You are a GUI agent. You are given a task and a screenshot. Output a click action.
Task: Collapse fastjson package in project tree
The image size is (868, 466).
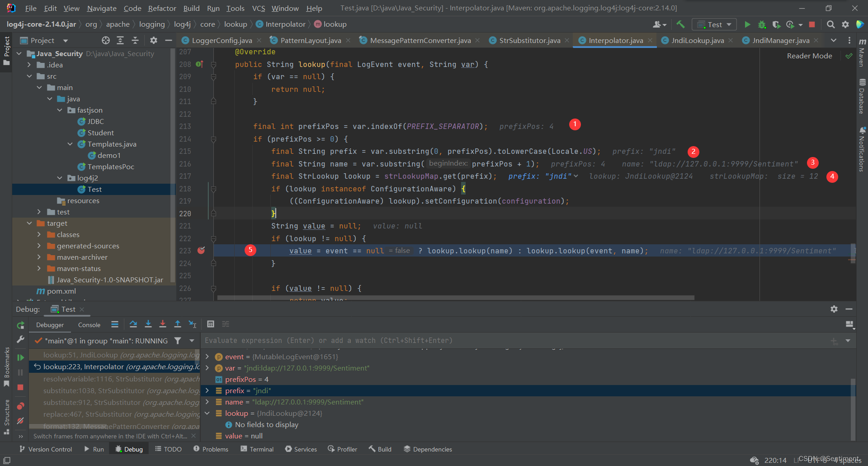coord(60,110)
